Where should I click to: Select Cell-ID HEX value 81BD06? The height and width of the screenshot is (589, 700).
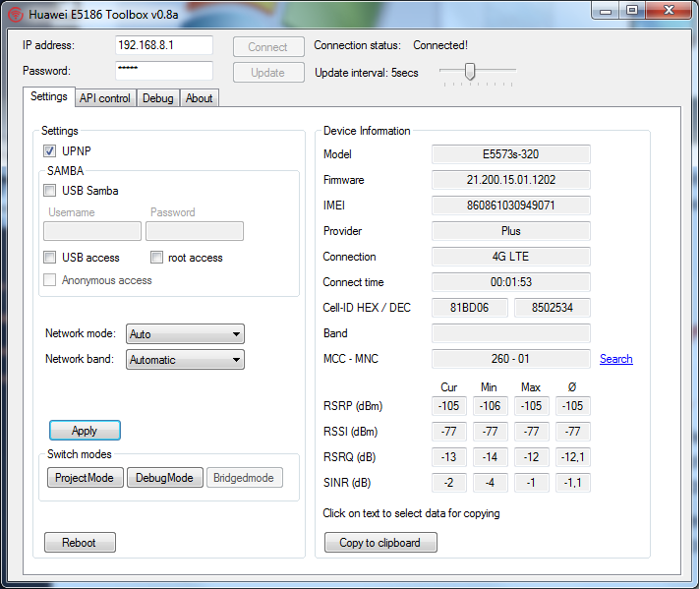pyautogui.click(x=470, y=308)
